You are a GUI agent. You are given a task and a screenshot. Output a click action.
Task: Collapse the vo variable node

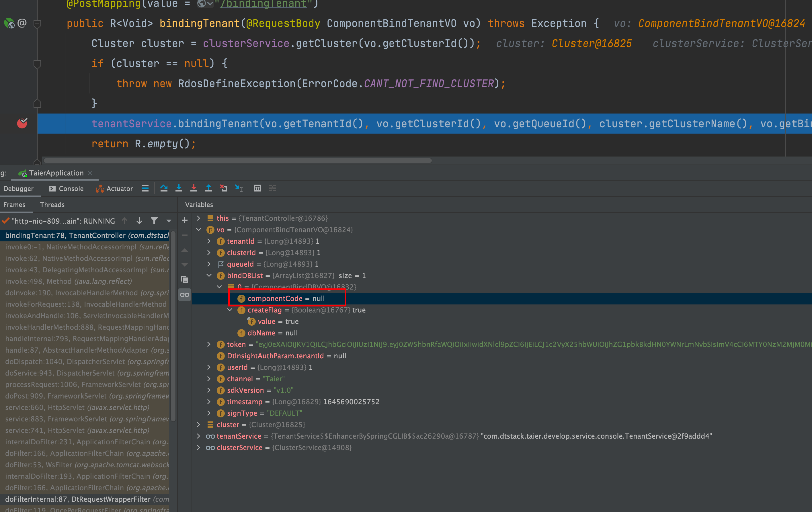199,230
